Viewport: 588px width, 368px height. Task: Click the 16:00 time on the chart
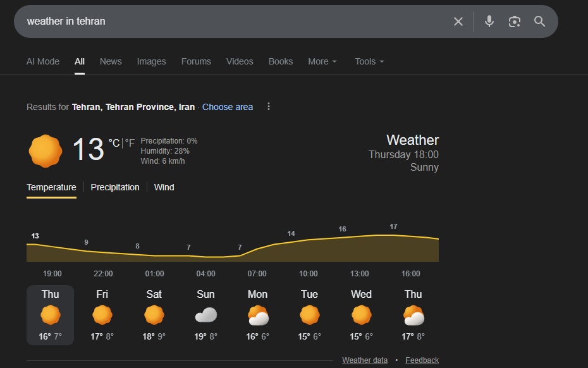(x=410, y=273)
